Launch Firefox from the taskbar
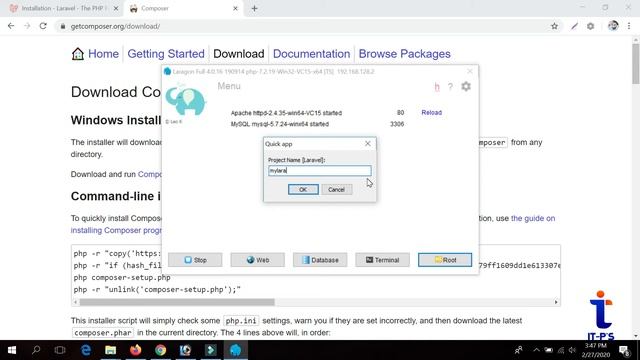640x360 pixels. (x=136, y=350)
